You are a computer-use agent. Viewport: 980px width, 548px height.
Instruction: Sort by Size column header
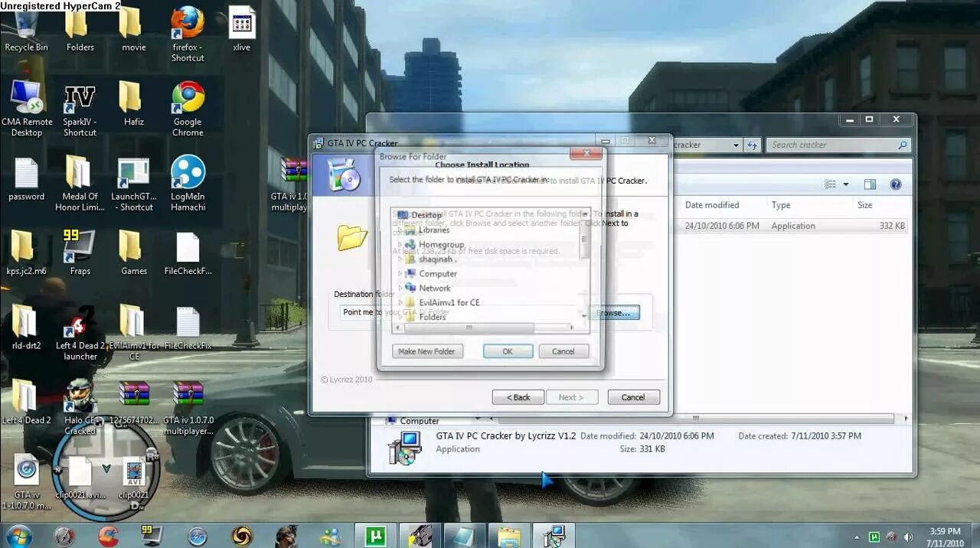[x=864, y=205]
